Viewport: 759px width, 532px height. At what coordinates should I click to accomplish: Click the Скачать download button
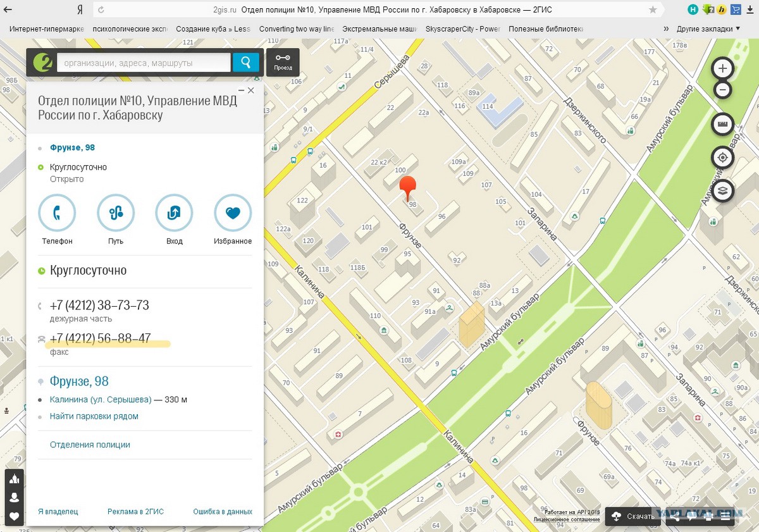coord(633,516)
